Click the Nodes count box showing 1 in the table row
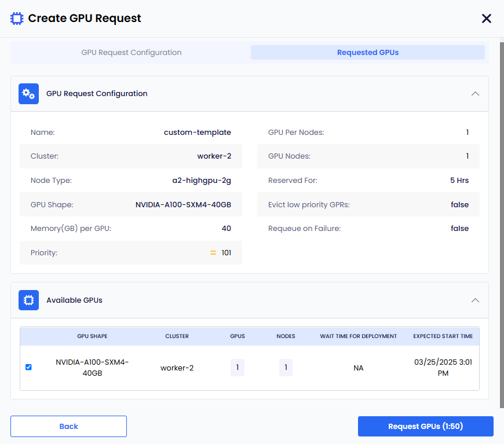The height and width of the screenshot is (444, 504). [286, 368]
